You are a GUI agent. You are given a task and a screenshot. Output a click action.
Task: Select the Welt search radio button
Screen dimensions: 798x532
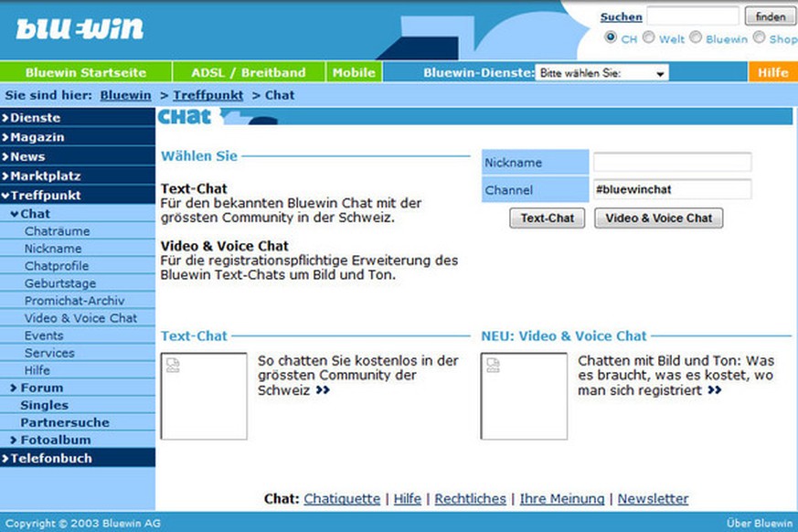click(648, 38)
